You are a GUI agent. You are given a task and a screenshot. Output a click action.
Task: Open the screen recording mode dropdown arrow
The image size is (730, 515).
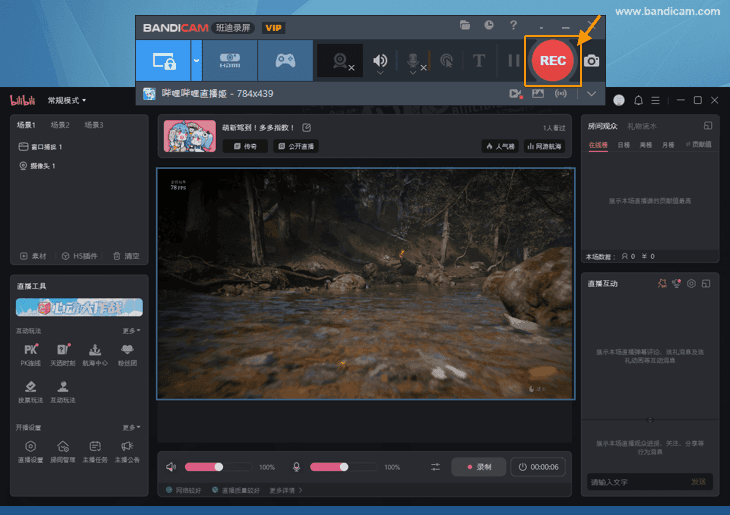(x=196, y=60)
